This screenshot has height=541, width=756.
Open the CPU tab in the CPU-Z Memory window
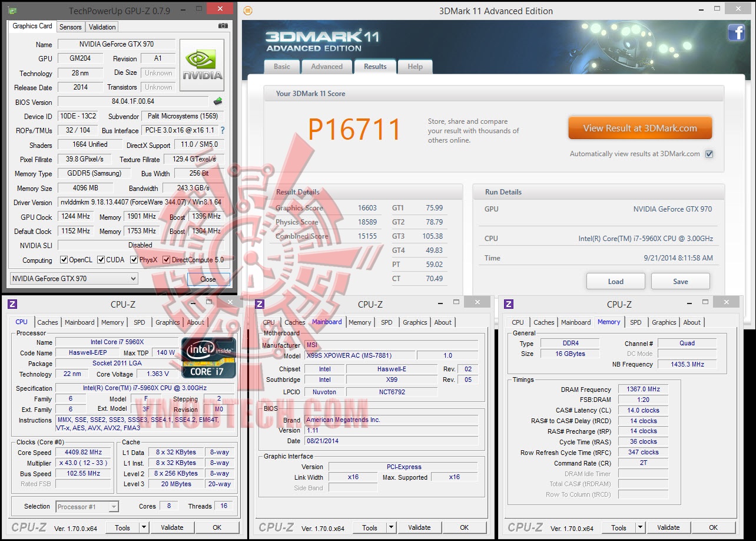(x=518, y=322)
